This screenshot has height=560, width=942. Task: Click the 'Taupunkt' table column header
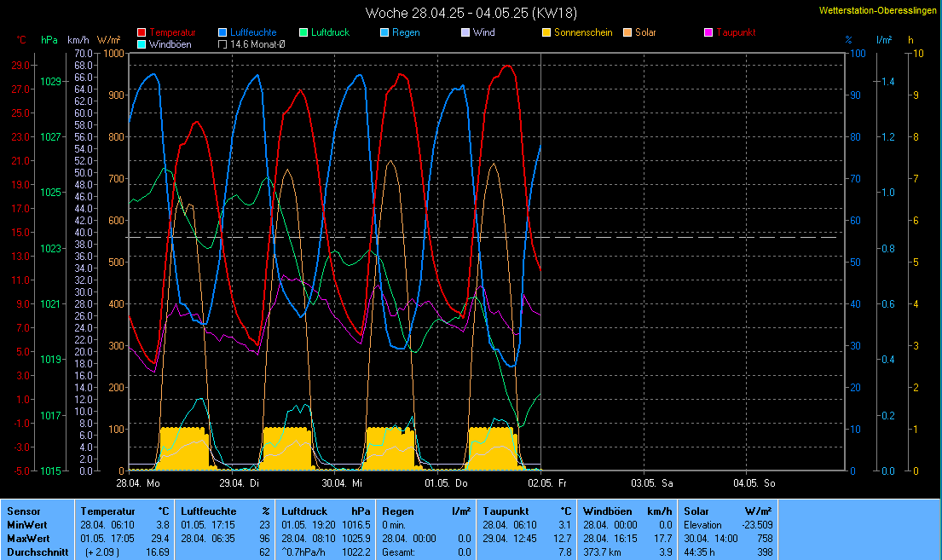pyautogui.click(x=506, y=511)
